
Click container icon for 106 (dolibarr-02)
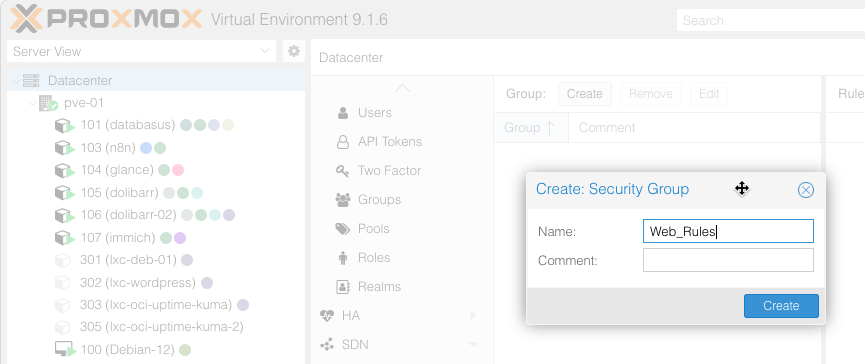pyautogui.click(x=65, y=215)
